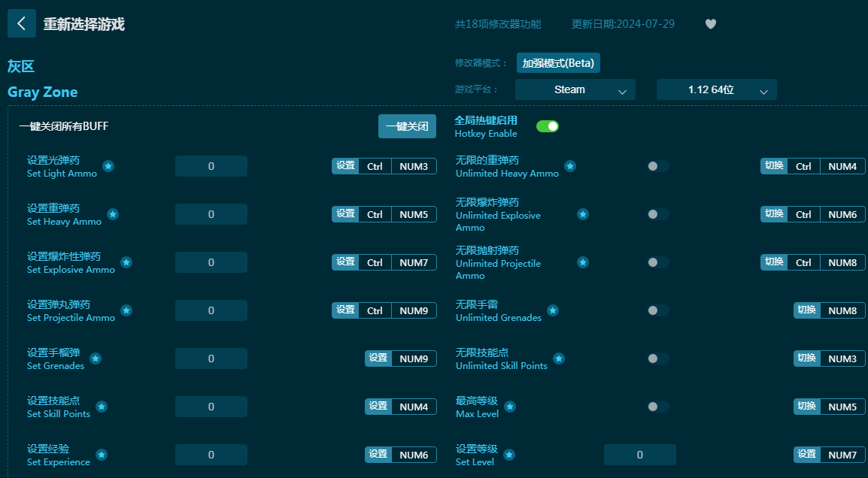Focus the Set Light Ammo value field
This screenshot has height=478, width=868.
pyautogui.click(x=211, y=166)
